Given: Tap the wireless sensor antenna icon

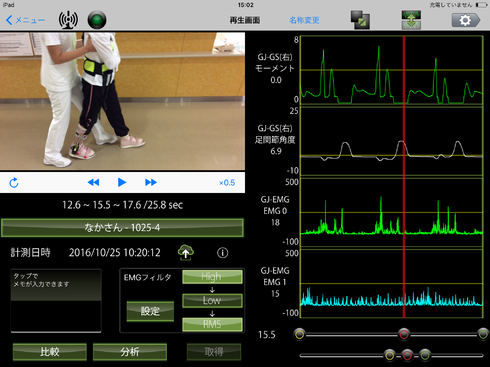Looking at the screenshot, I should (x=68, y=20).
